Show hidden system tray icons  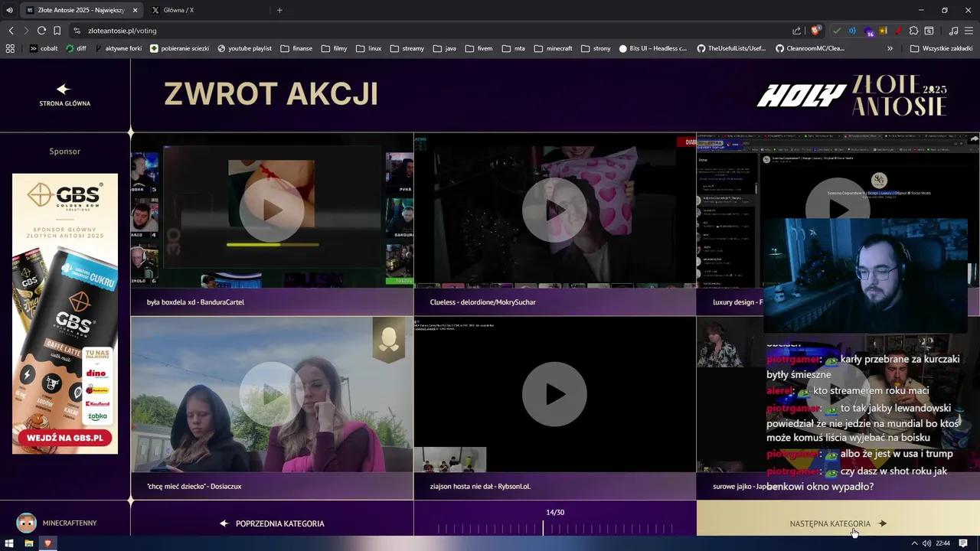coord(913,543)
